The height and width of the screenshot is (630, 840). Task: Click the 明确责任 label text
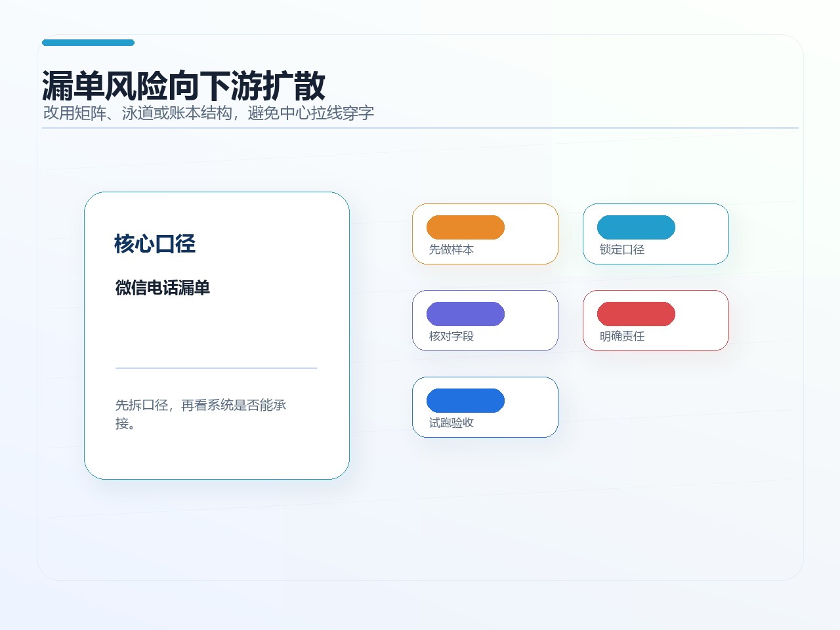tap(622, 336)
